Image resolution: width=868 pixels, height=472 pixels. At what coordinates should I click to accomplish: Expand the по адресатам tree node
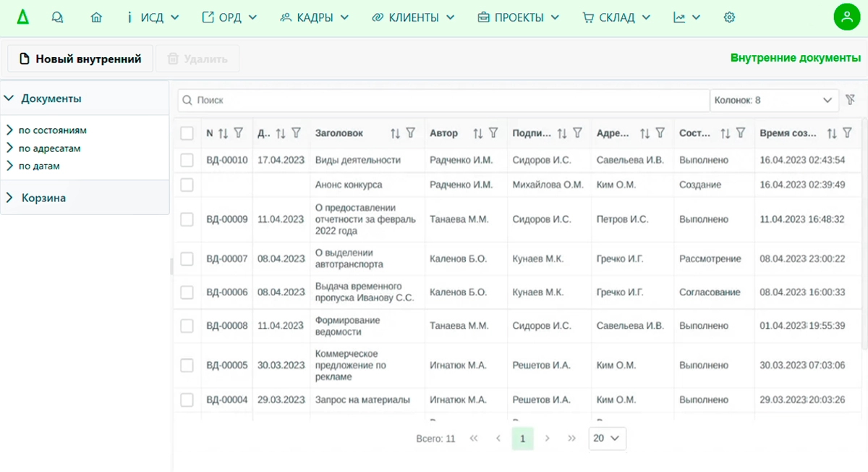[x=9, y=148]
